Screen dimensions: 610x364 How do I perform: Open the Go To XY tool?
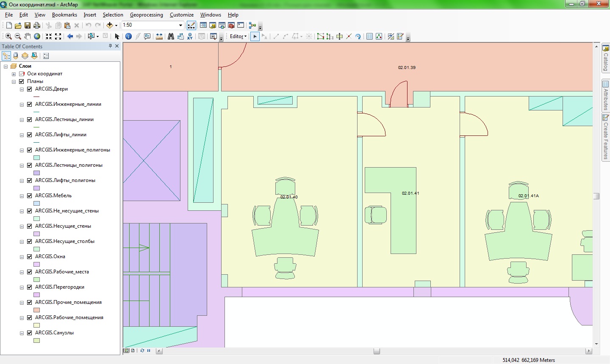(x=190, y=36)
